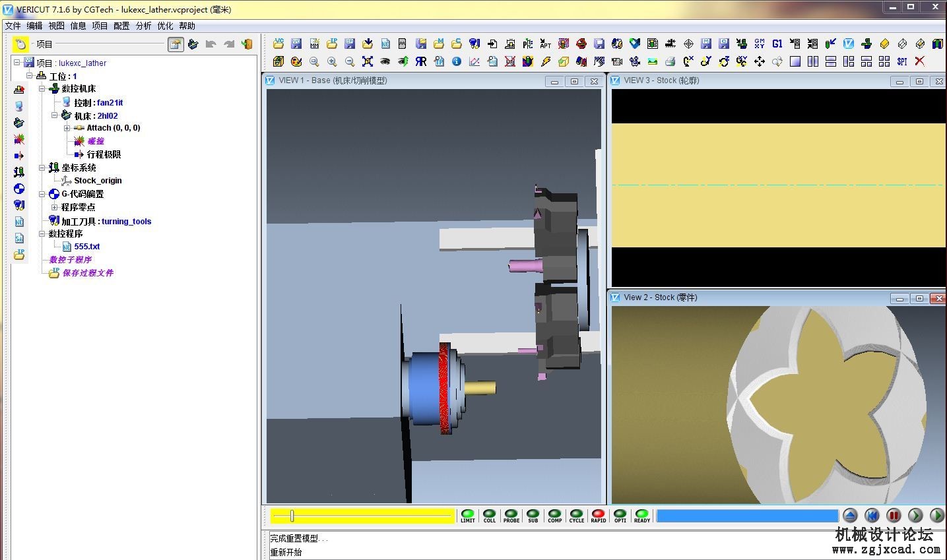
Task: Select single view layout icon
Action: [795, 61]
